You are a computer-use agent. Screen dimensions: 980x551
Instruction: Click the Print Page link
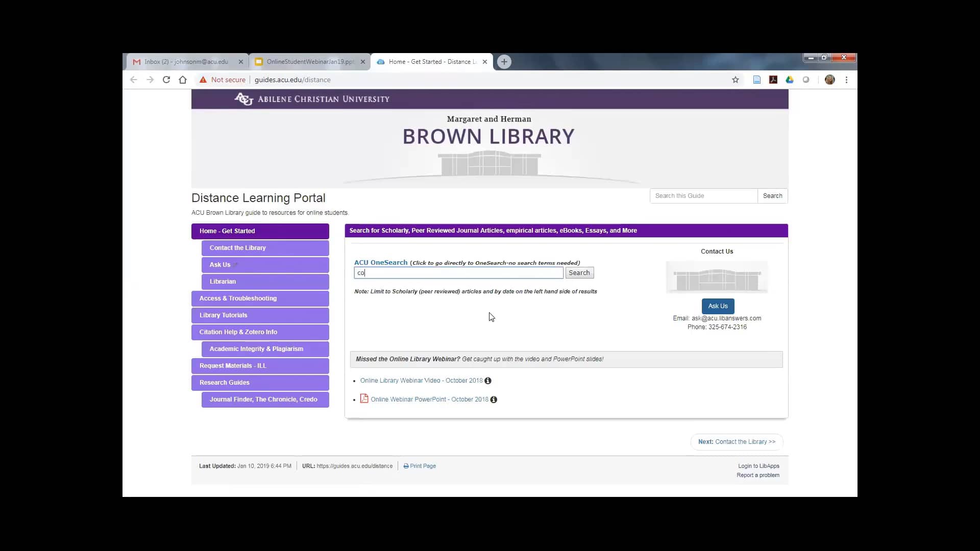420,465
